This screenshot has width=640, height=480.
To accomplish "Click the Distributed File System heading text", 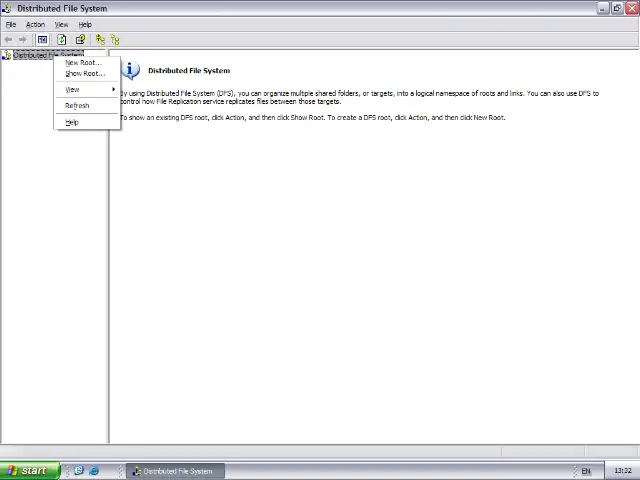I will (x=189, y=71).
